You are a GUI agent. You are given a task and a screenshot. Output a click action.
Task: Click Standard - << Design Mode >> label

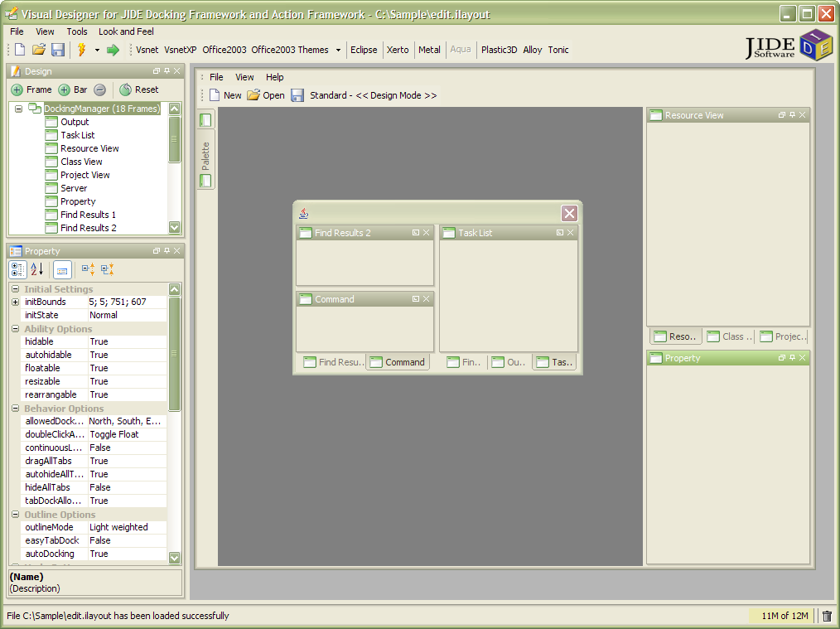tap(373, 95)
